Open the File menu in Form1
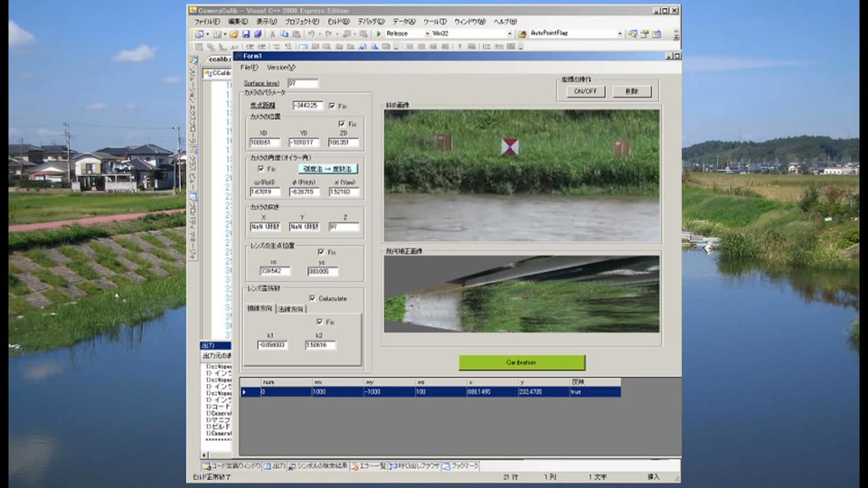This screenshot has height=488, width=868. click(249, 67)
